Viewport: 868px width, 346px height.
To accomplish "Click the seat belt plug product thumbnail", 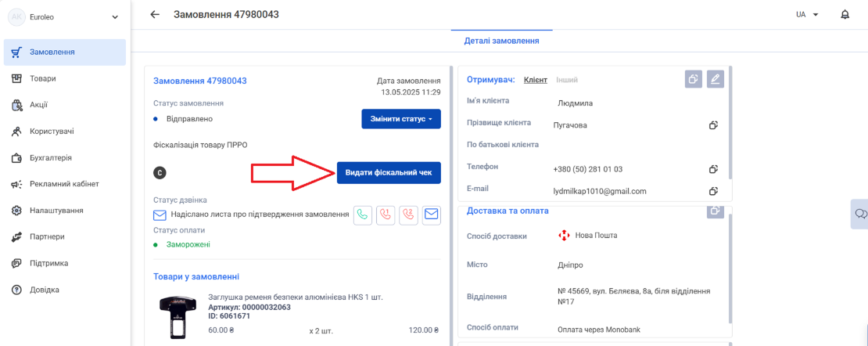I will pos(176,317).
